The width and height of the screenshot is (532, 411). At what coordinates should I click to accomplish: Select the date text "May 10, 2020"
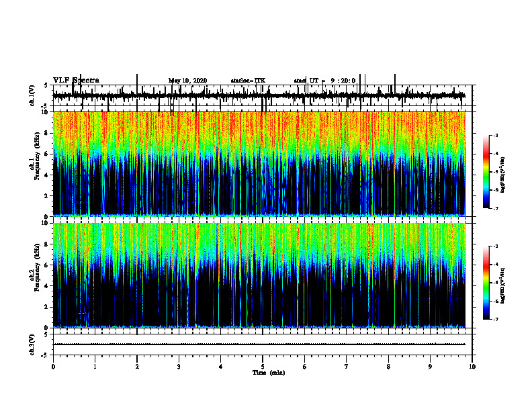[187, 81]
